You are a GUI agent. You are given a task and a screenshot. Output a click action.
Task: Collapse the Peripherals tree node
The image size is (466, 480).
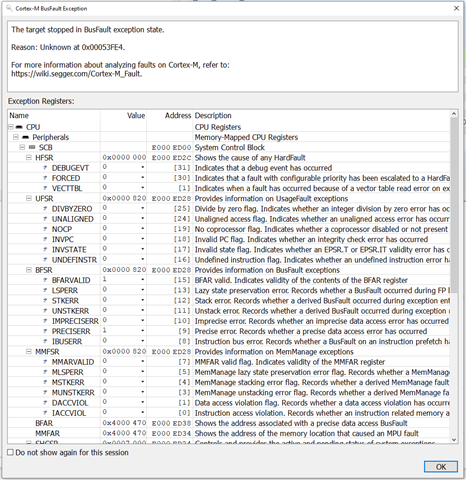16,137
